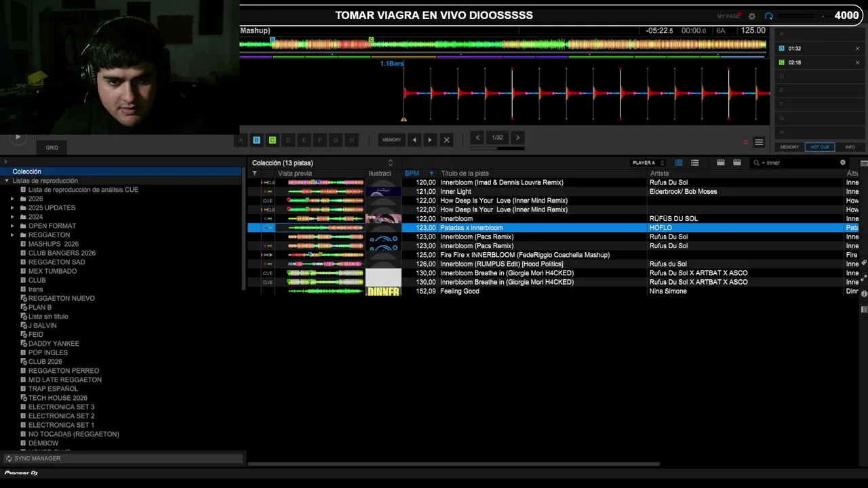Select the Feeling Good track row
The height and width of the screenshot is (488, 868).
click(554, 291)
